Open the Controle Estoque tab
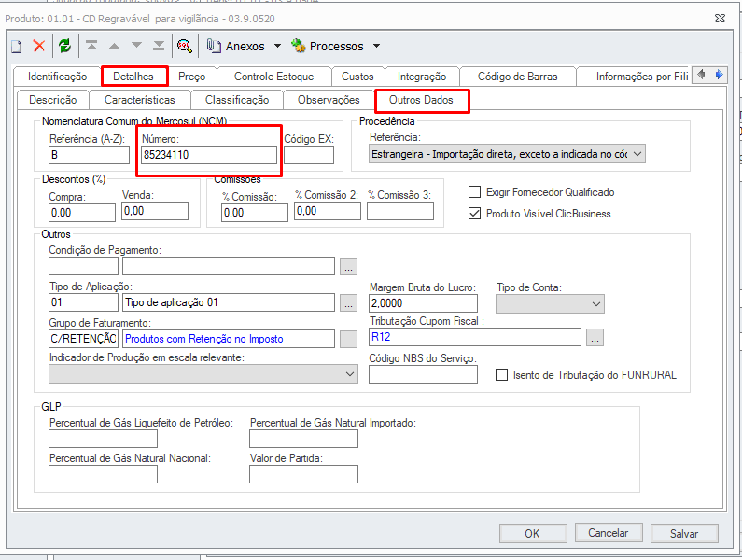 point(273,77)
